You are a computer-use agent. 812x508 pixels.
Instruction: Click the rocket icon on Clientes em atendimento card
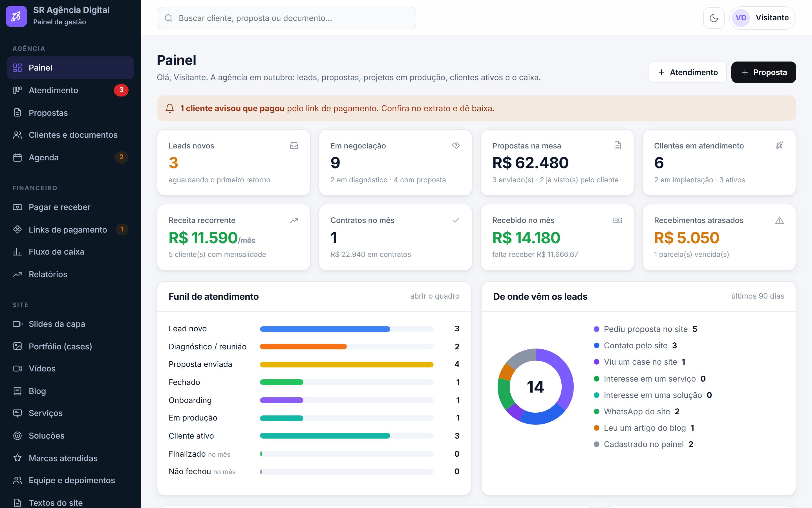click(x=780, y=145)
